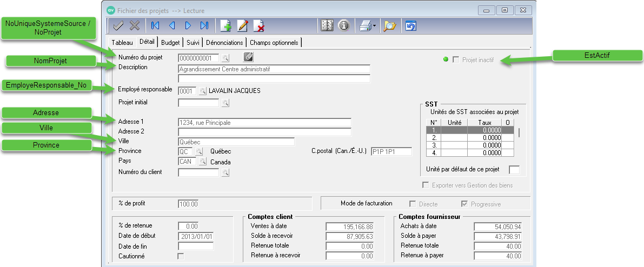Enable Exporter vers Gestion des biens
Viewport: 644px width, 267px height.
point(426,185)
